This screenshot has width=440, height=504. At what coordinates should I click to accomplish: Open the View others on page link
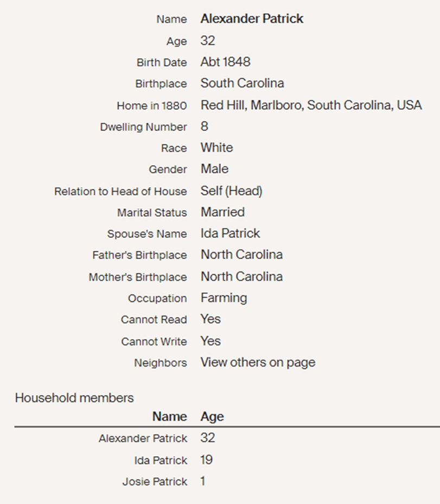click(258, 362)
